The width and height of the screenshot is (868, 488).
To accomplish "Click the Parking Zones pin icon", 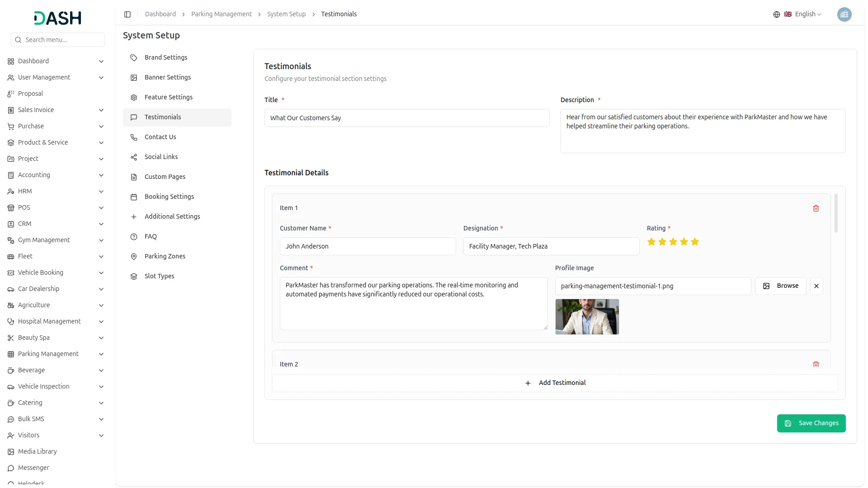I will [134, 257].
